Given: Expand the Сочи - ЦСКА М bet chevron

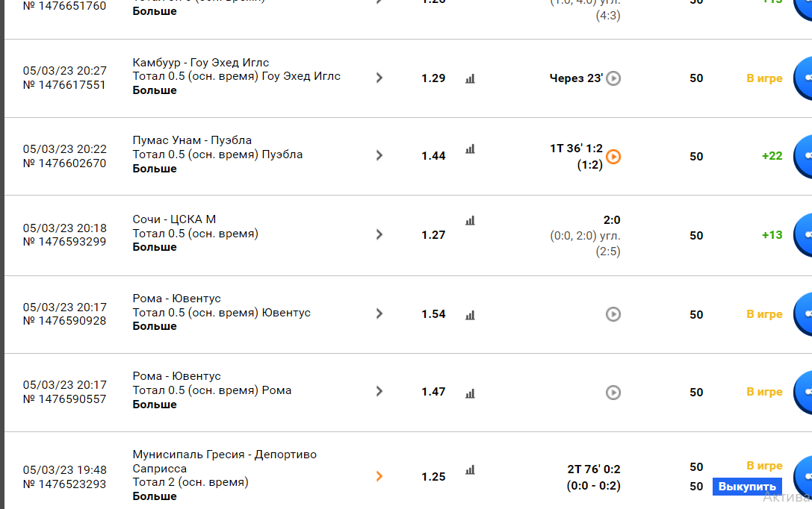Looking at the screenshot, I should tap(379, 234).
